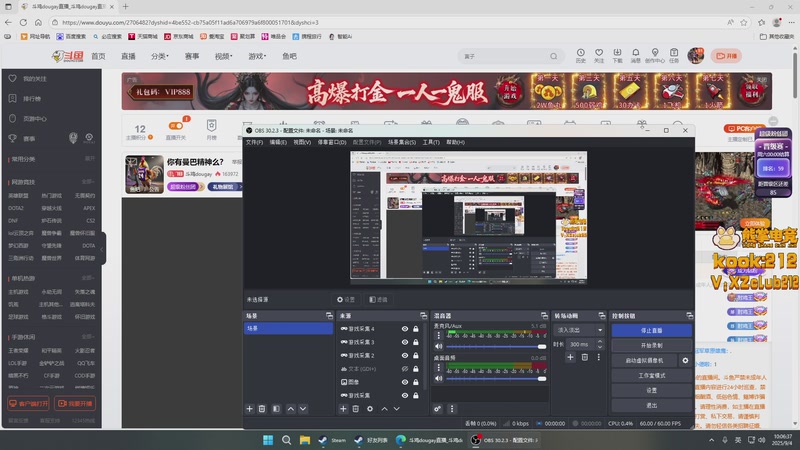This screenshot has height=450, width=800.
Task: Lock toggle for 游戏采集 4 source
Action: pos(416,329)
